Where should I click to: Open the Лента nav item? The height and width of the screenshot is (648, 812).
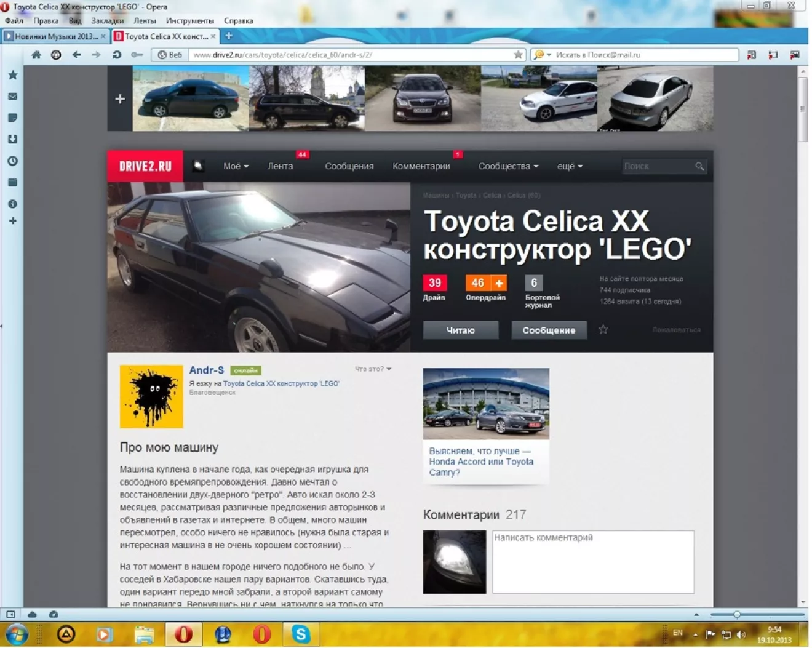pyautogui.click(x=280, y=166)
